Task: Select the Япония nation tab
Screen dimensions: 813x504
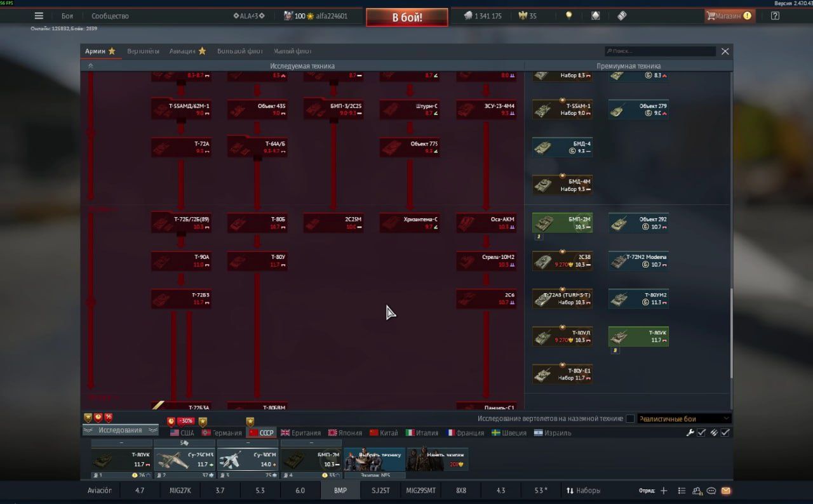Action: [345, 433]
